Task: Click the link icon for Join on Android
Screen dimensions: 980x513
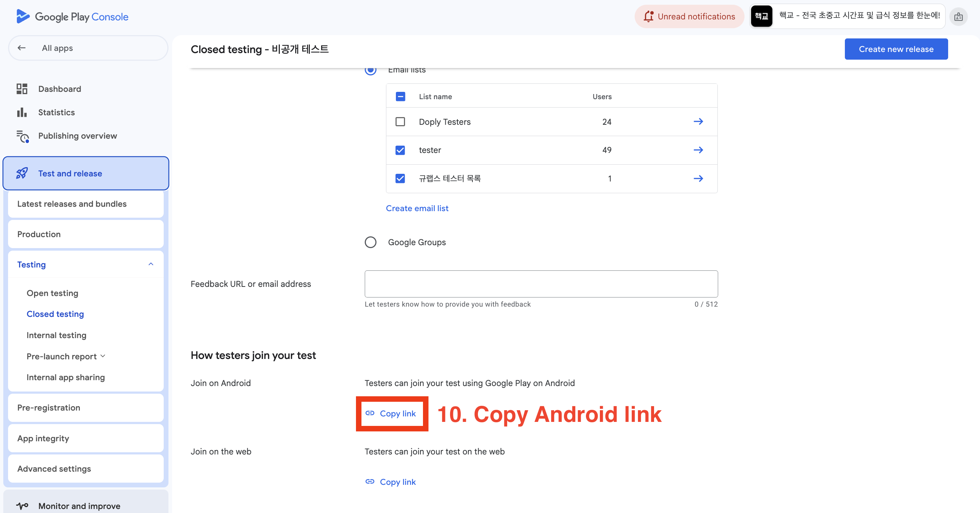Action: (370, 413)
